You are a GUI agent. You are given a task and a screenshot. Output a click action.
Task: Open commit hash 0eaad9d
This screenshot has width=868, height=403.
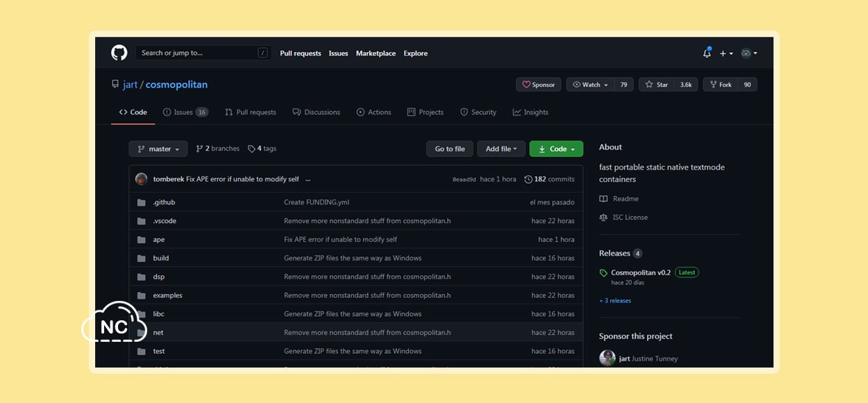(464, 179)
